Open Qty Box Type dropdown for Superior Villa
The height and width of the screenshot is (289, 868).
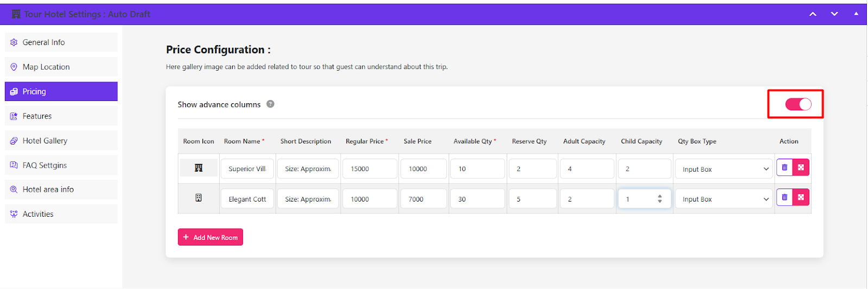coord(725,169)
